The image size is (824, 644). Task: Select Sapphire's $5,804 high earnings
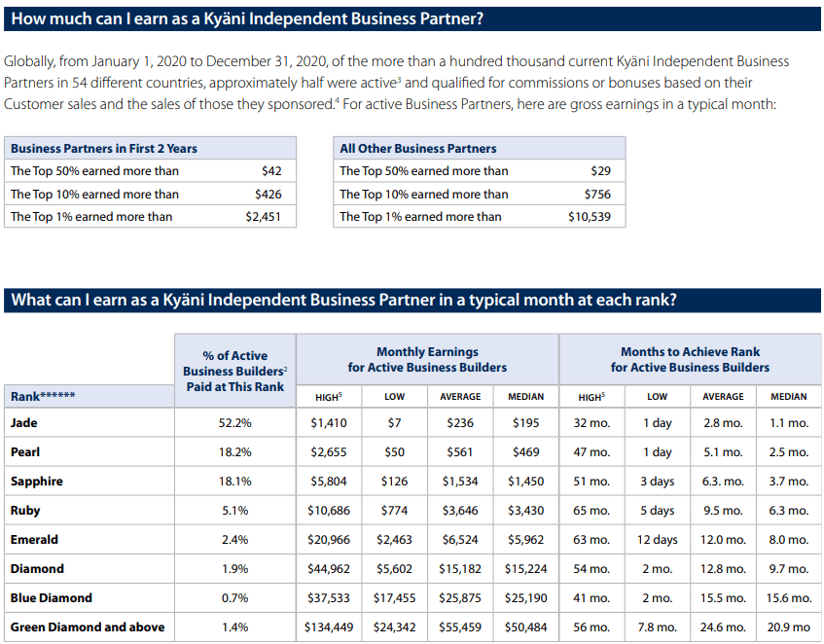click(x=329, y=482)
